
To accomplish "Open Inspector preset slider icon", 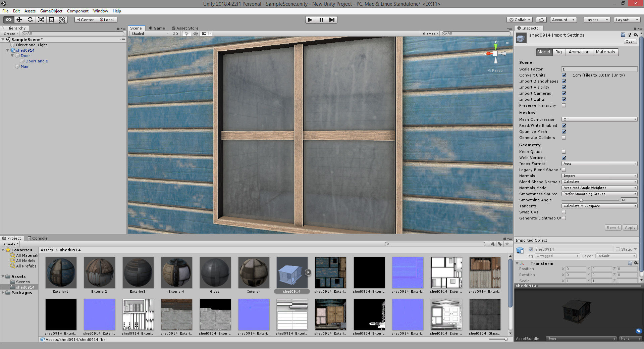I will 629,35.
